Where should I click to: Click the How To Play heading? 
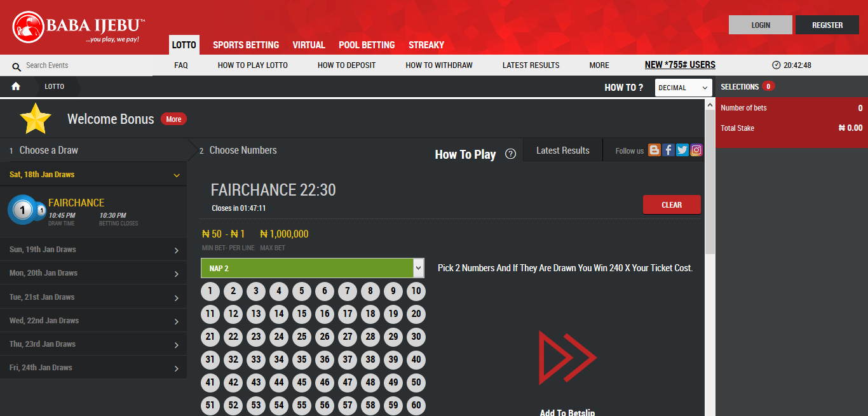click(x=465, y=154)
